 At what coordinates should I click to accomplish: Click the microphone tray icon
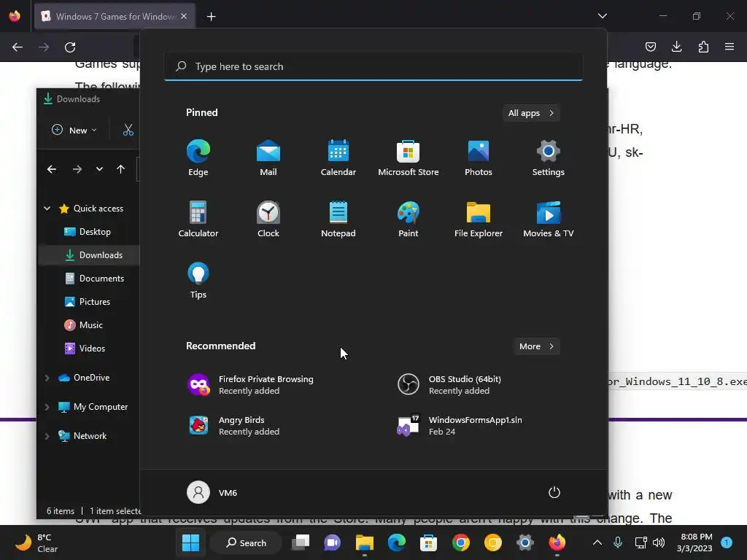(618, 542)
